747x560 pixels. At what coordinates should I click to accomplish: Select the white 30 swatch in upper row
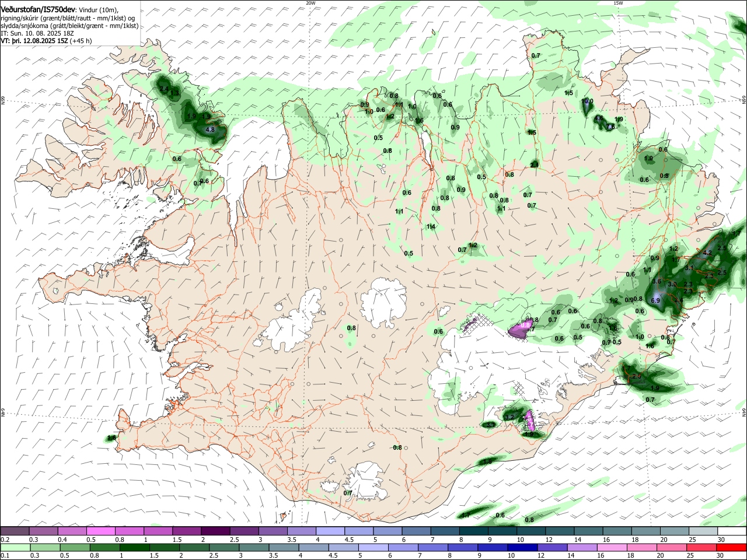click(732, 531)
